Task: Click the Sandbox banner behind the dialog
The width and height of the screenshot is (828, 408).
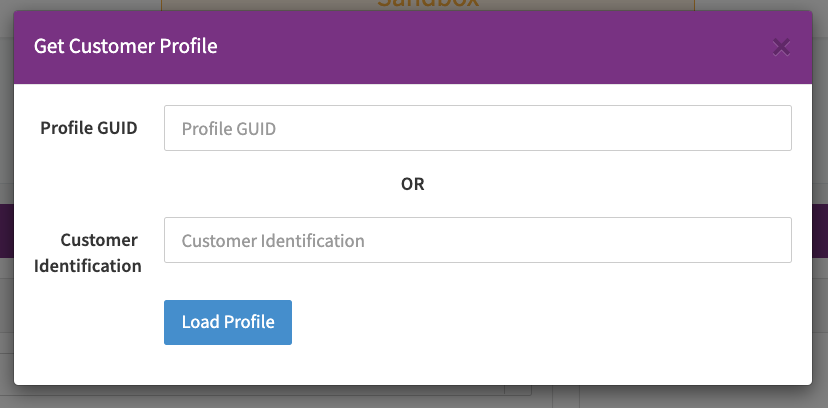Action: 428,4
